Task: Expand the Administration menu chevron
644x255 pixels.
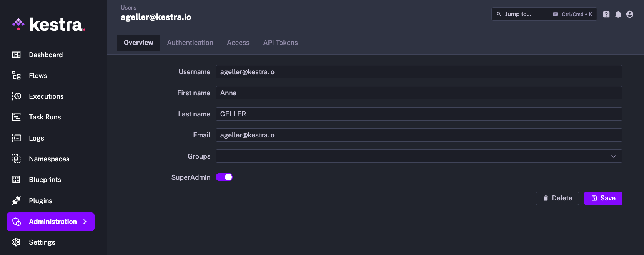Action: (x=85, y=222)
